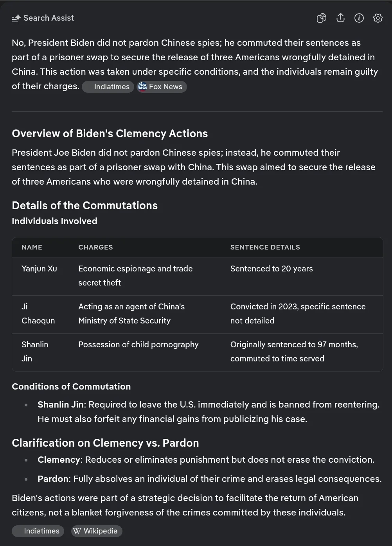392x546 pixels.
Task: Open the Wikipedia source chip
Action: point(96,531)
